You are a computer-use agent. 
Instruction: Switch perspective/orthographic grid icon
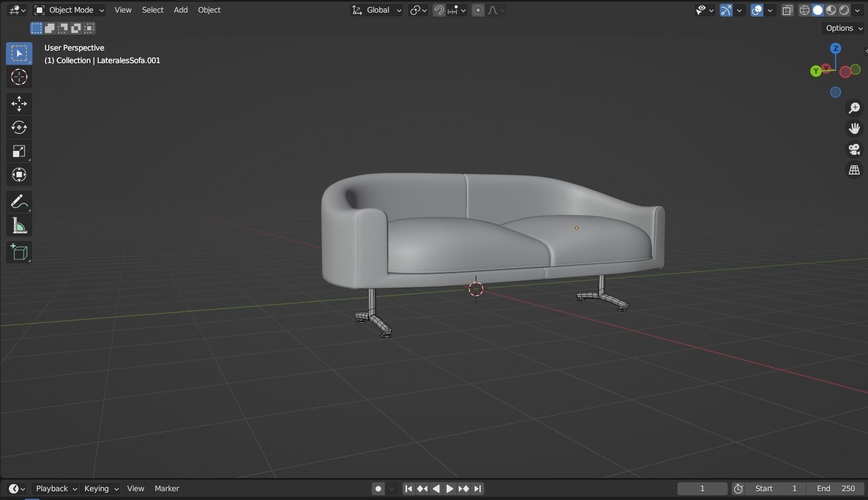tap(854, 170)
